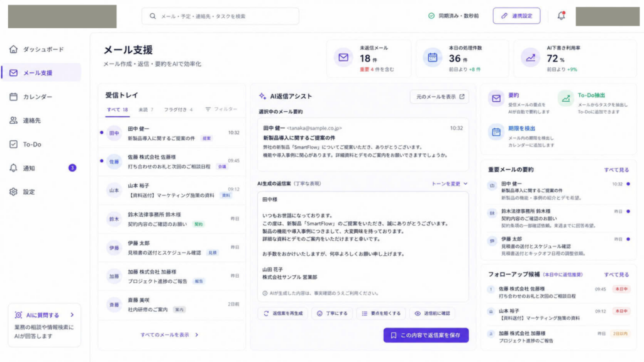Switch to the すべて 18 inbox tab

tap(118, 109)
